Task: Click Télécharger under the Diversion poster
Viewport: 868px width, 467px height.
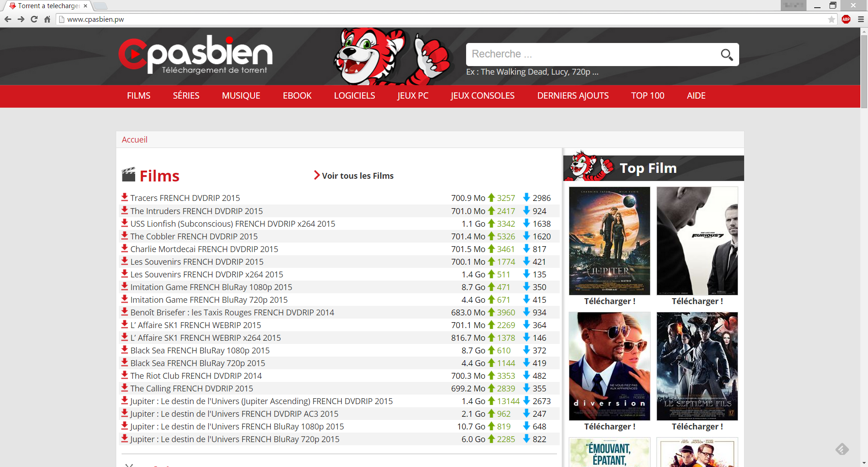Action: point(609,426)
